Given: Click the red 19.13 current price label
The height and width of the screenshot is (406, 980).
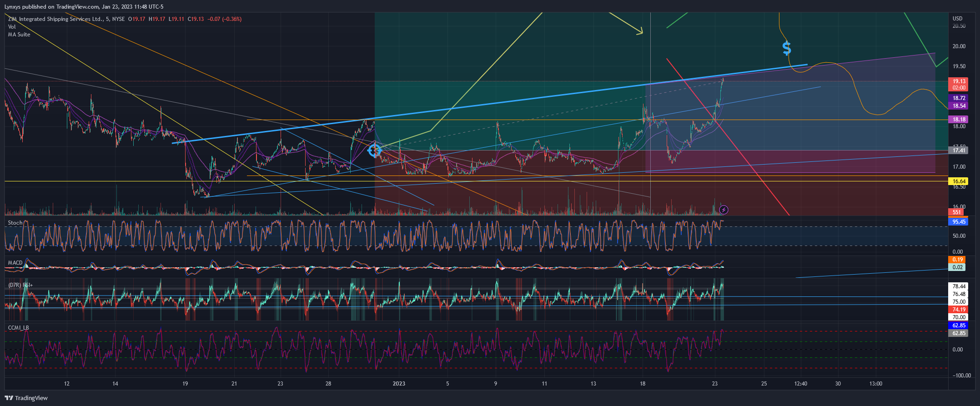Looking at the screenshot, I should [958, 82].
